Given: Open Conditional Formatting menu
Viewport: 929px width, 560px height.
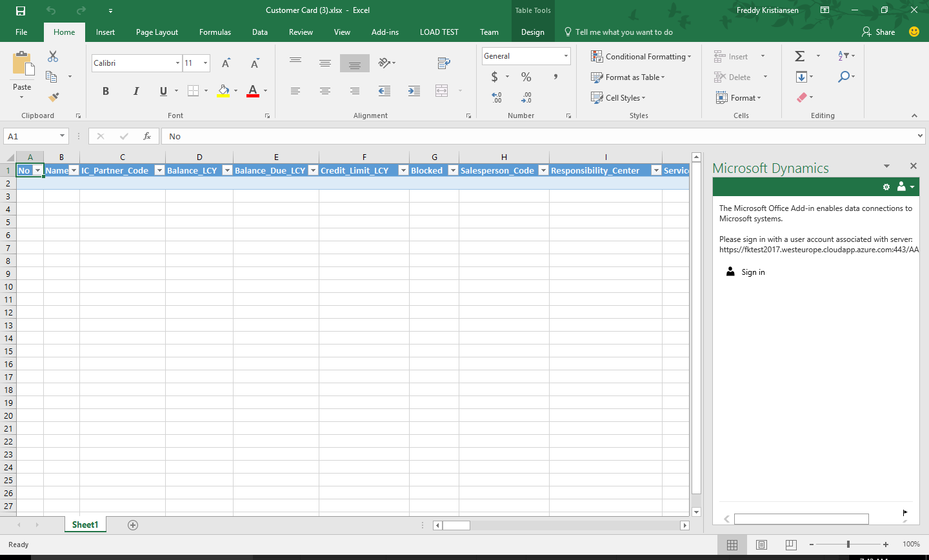Looking at the screenshot, I should (641, 57).
